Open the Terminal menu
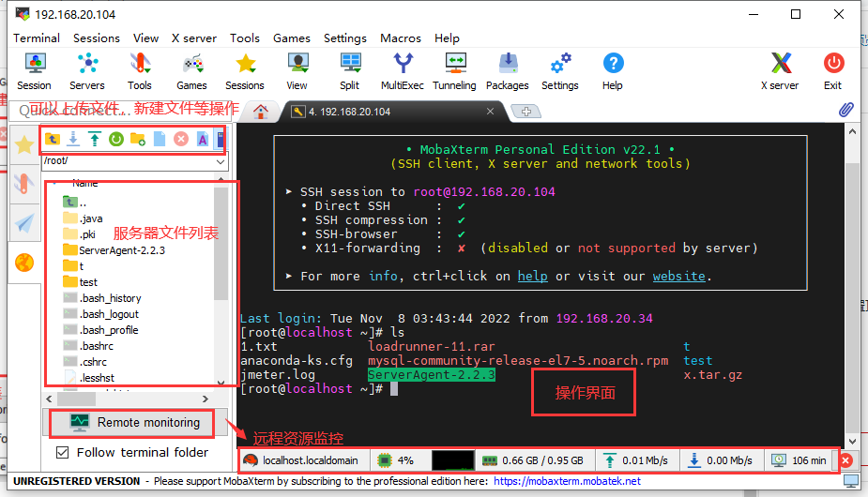This screenshot has height=497, width=868. 37,38
